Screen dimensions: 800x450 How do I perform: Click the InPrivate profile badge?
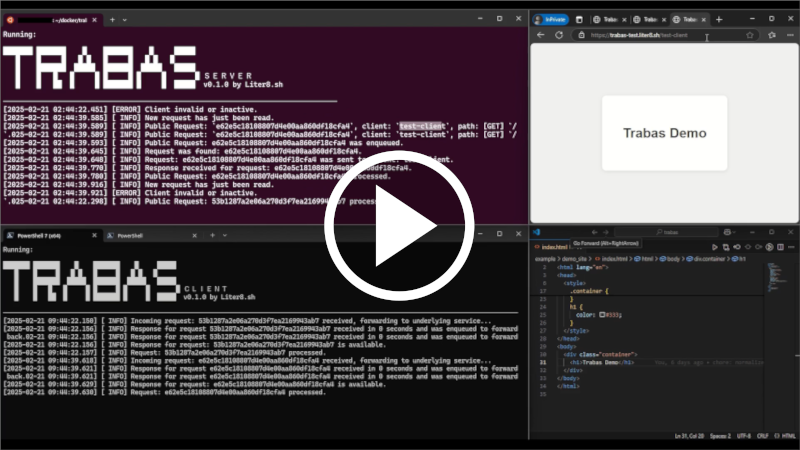pyautogui.click(x=551, y=19)
